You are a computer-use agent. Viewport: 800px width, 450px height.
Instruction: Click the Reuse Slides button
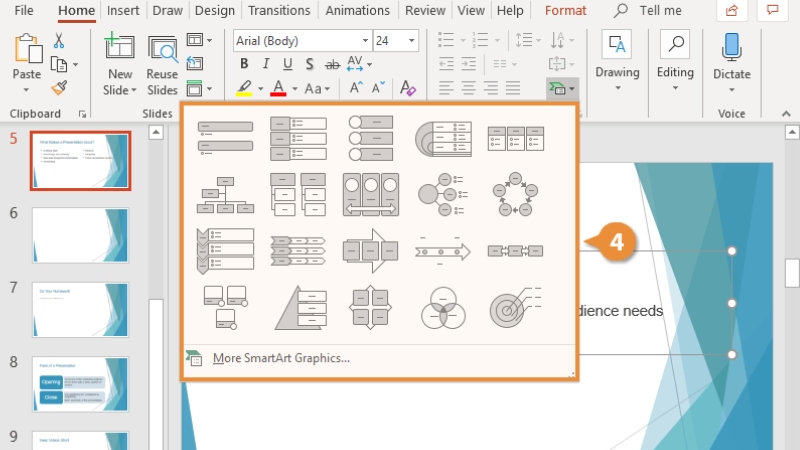click(x=162, y=65)
